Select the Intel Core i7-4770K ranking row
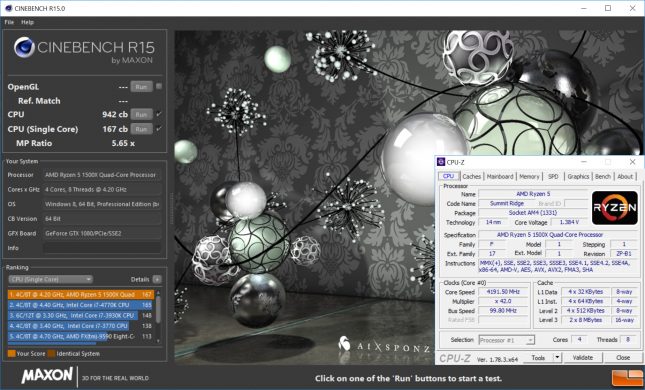Image resolution: width=645 pixels, height=390 pixels. click(81, 305)
